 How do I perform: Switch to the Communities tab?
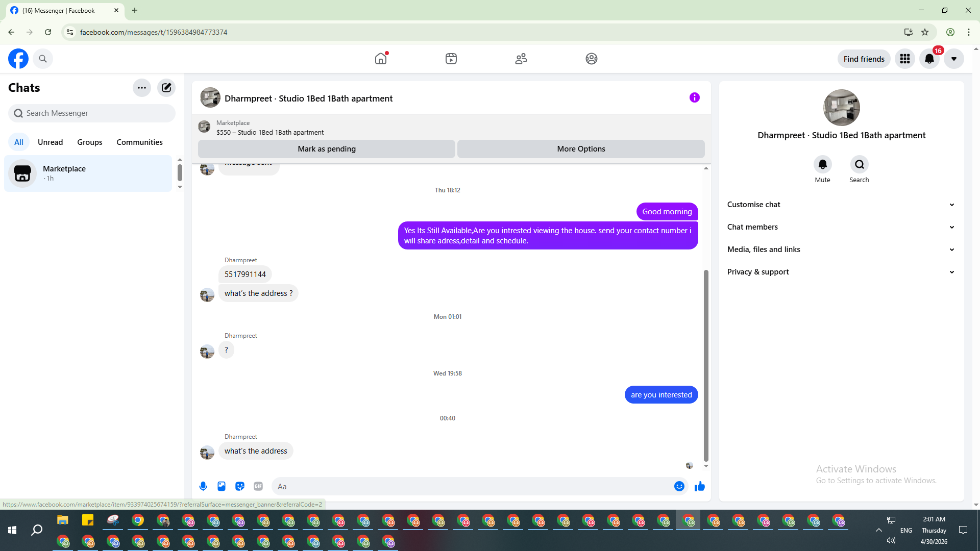[x=139, y=142]
